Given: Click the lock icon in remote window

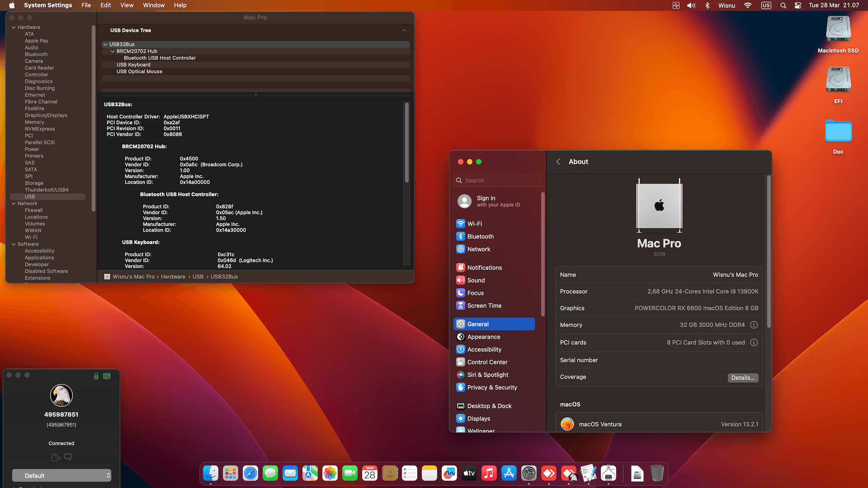Looking at the screenshot, I should [x=96, y=376].
